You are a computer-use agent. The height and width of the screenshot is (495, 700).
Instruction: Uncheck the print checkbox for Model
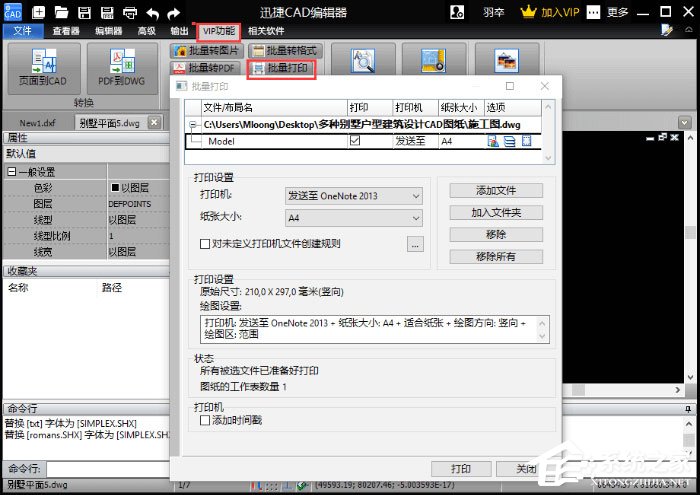click(x=354, y=142)
